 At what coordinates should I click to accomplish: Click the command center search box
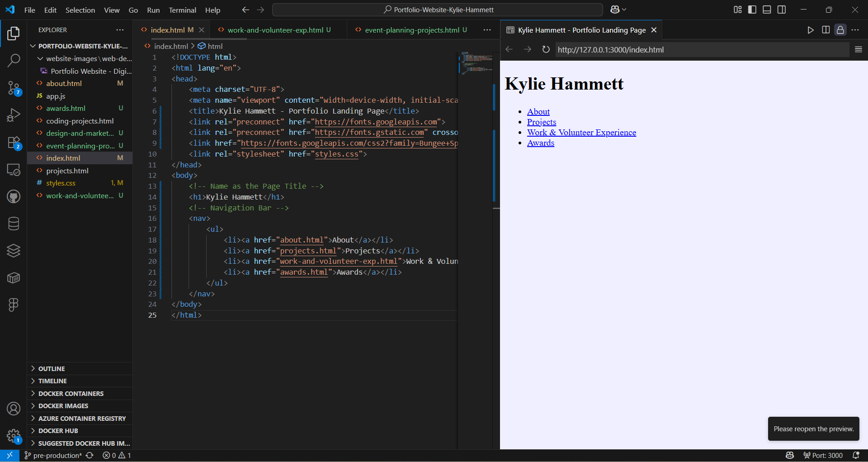coord(438,10)
